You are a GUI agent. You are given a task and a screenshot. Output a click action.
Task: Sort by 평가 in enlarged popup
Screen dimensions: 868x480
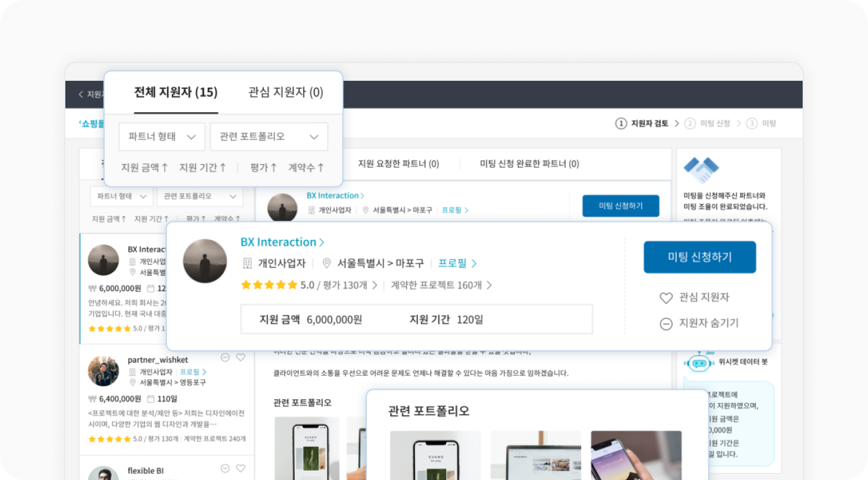coord(264,167)
